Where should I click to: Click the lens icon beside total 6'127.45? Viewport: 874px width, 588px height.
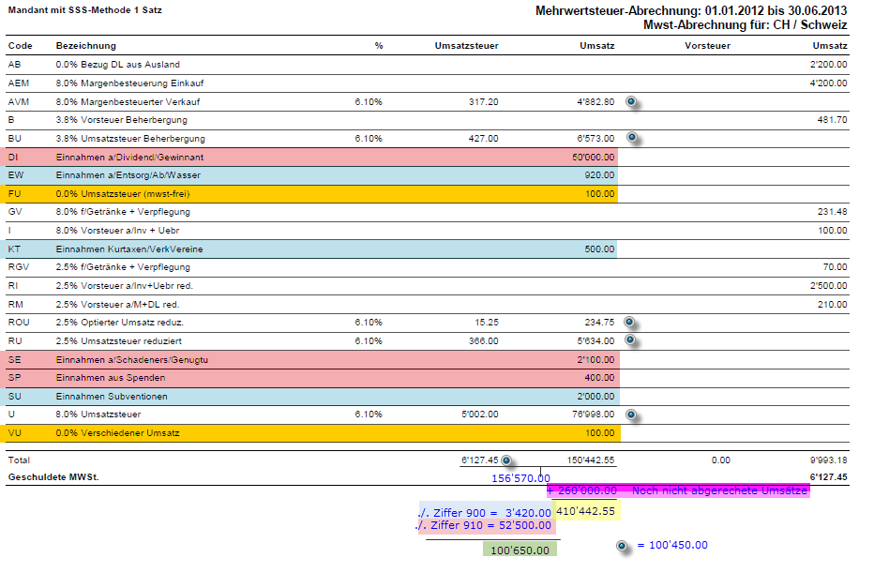(x=506, y=460)
